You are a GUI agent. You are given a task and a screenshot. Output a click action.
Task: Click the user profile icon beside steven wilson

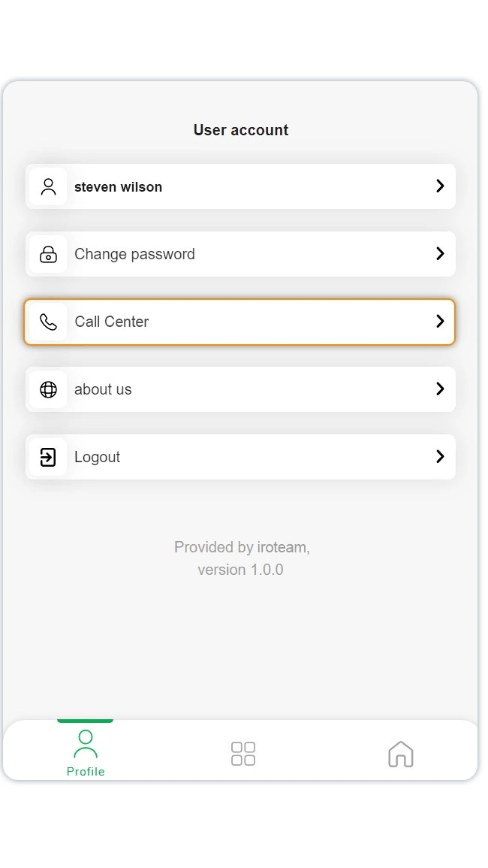coord(48,186)
